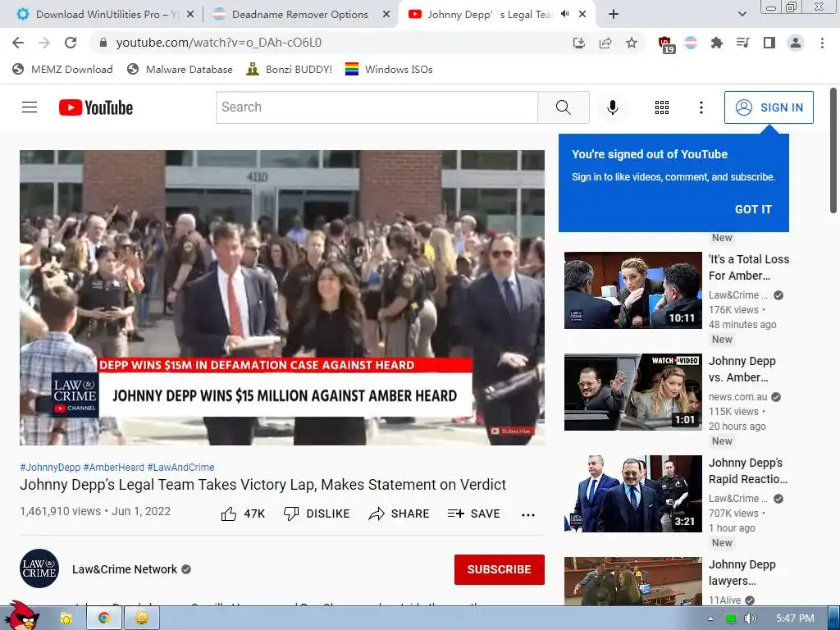Viewport: 840px width, 630px height.
Task: Open YouTube settings three-dot menu
Action: point(701,107)
